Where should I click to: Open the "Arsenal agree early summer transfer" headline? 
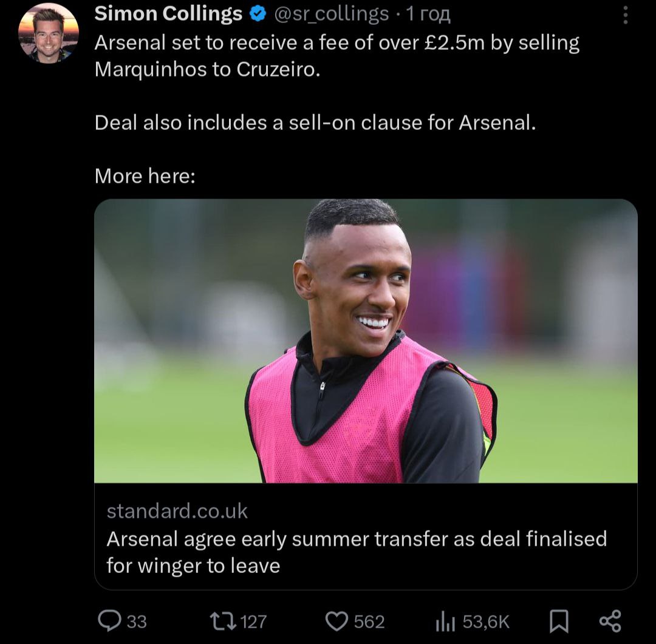point(357,552)
